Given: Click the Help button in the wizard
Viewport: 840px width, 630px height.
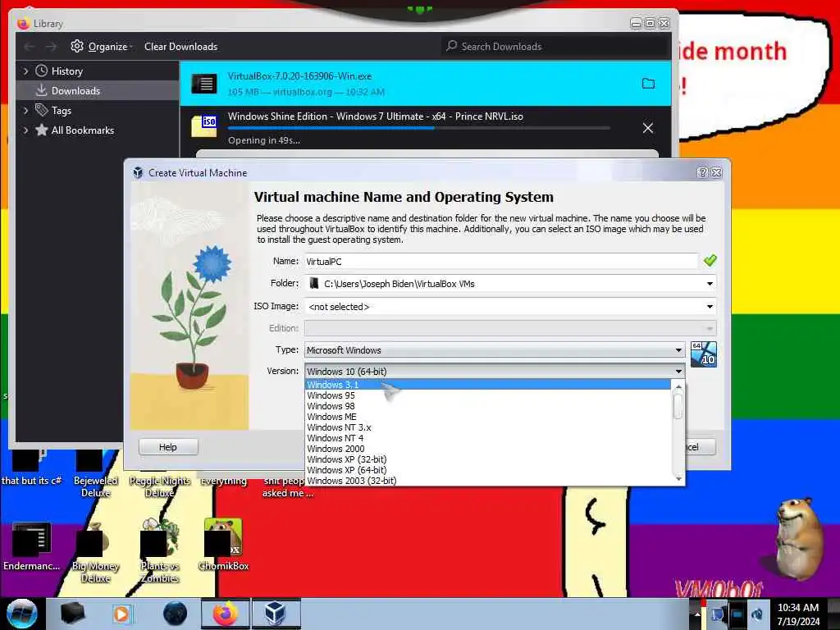Looking at the screenshot, I should [x=168, y=447].
